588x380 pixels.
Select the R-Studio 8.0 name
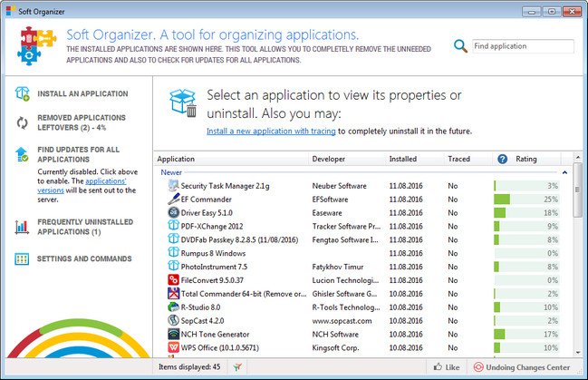(200, 307)
